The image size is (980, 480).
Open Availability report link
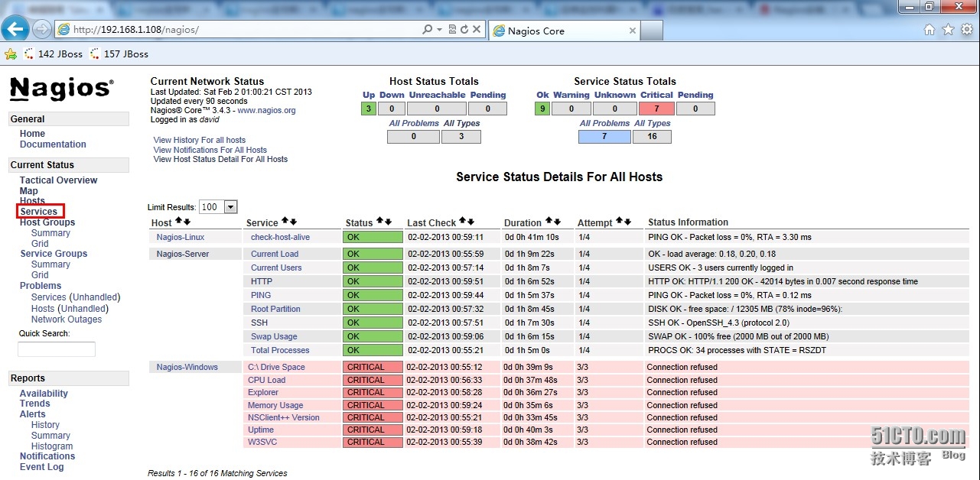point(44,394)
